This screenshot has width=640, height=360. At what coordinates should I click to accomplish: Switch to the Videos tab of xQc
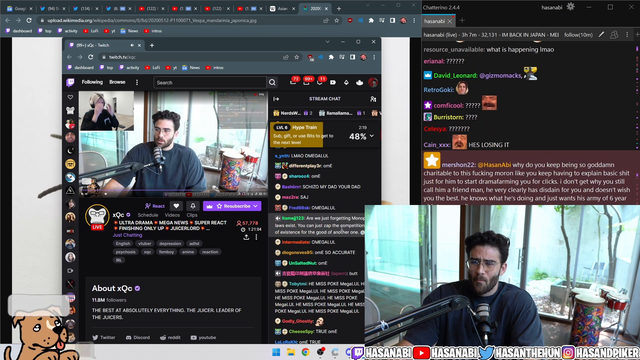pos(172,215)
